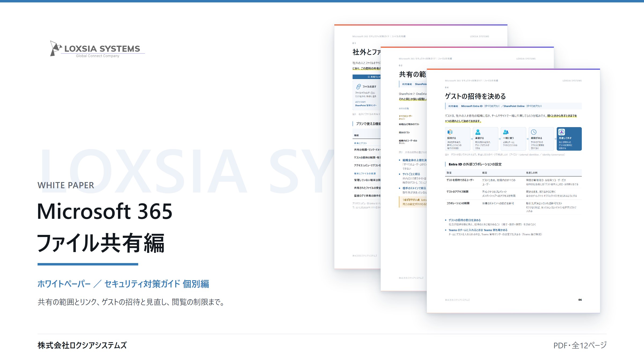Screen dimensions: 644x362
Task: Click the 承諾する step card label
Action: (480, 138)
